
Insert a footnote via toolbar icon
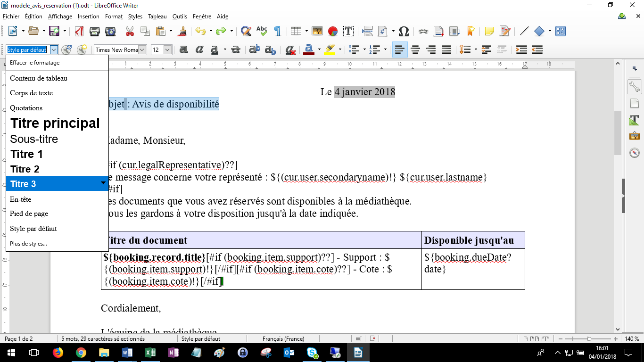coord(438,31)
